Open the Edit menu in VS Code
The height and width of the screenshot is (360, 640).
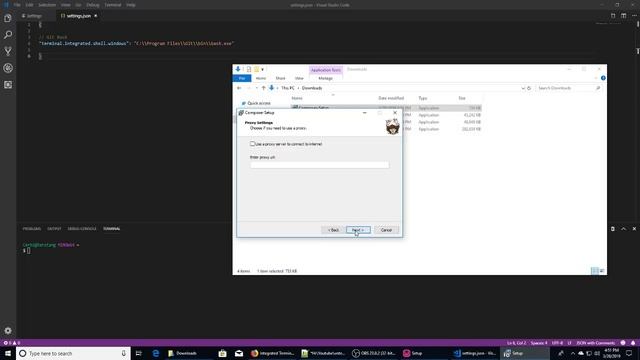click(x=29, y=5)
